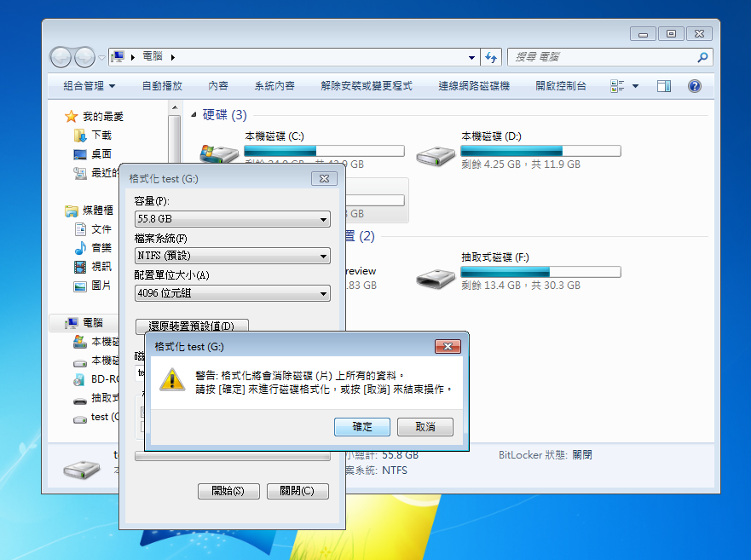Open 圖片 library in sidebar
This screenshot has height=560, width=751.
[x=101, y=286]
